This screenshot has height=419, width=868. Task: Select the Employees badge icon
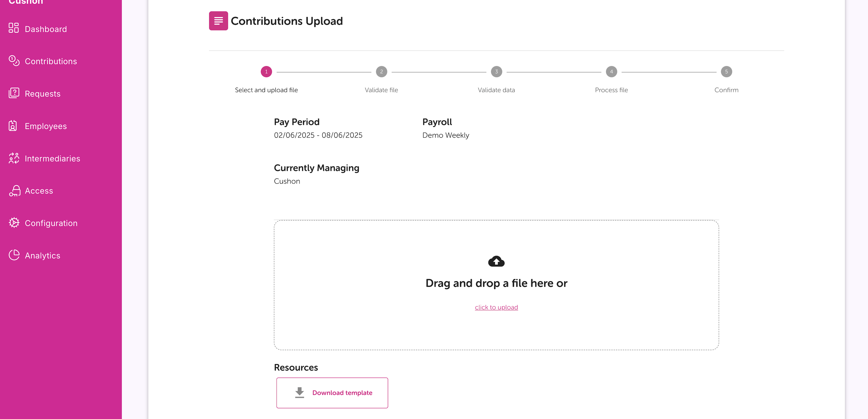pos(13,126)
